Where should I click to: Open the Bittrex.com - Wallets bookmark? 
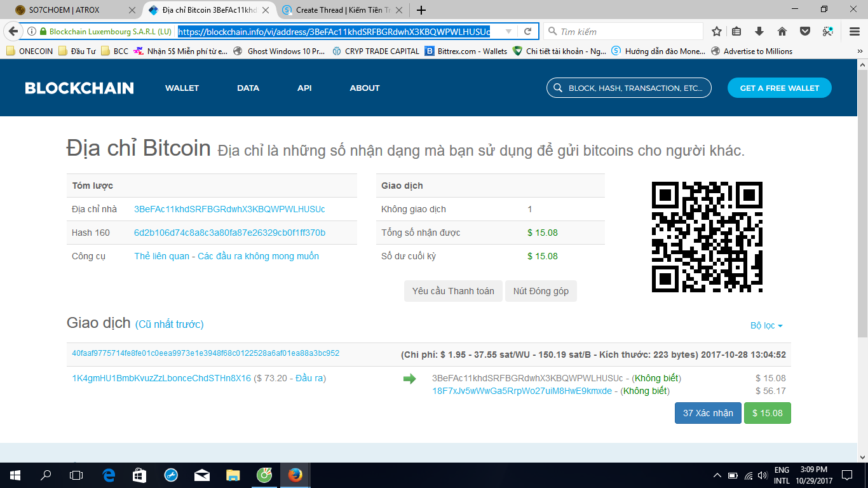click(x=466, y=51)
